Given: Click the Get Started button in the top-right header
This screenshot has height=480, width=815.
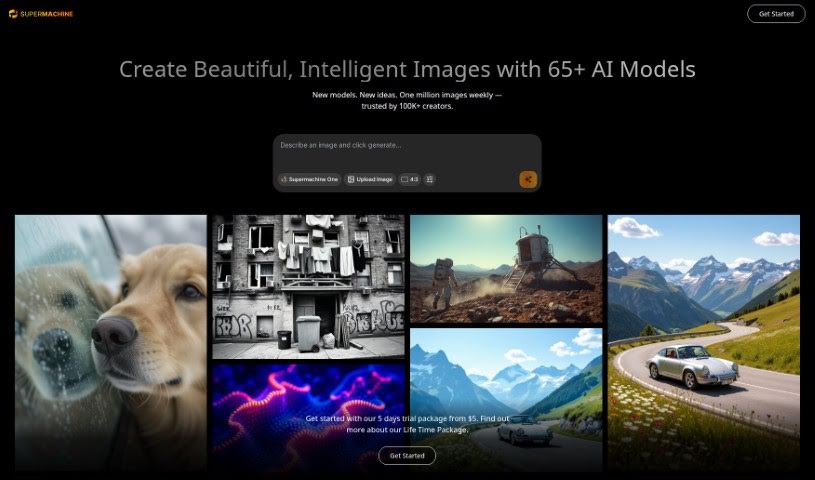Looking at the screenshot, I should 776,14.
